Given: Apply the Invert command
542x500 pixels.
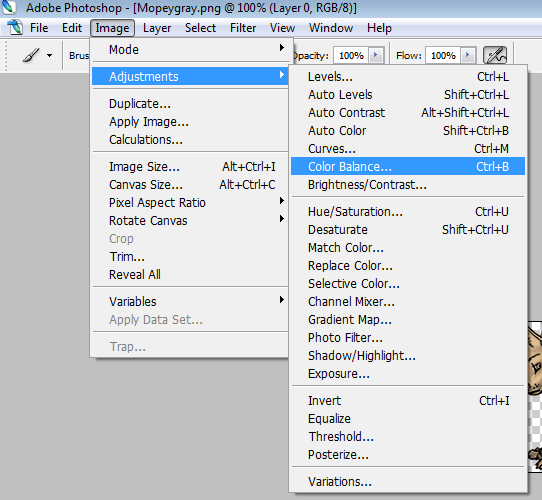Looking at the screenshot, I should [408, 400].
